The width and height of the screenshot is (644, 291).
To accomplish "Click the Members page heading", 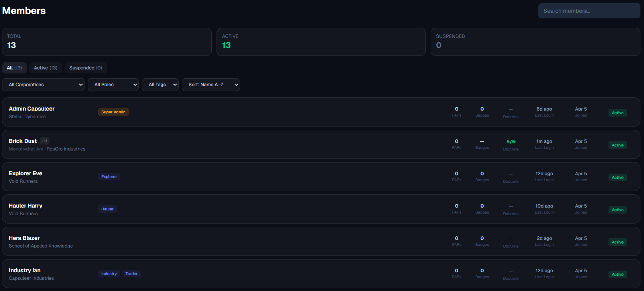I will tap(24, 11).
